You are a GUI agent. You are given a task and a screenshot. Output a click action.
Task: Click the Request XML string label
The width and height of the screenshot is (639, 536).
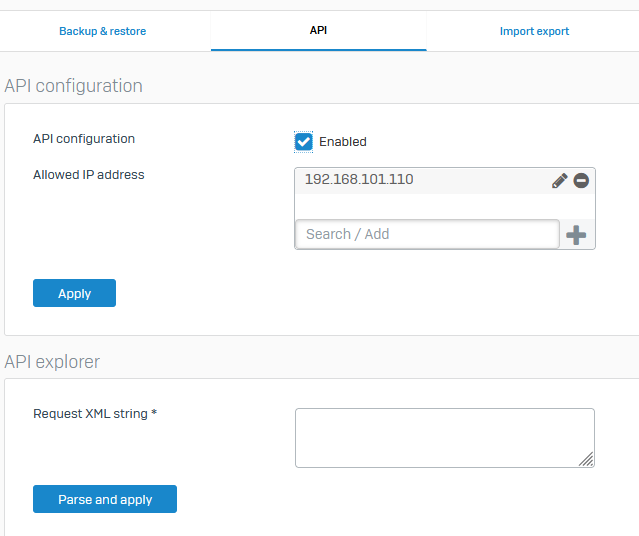[95, 414]
